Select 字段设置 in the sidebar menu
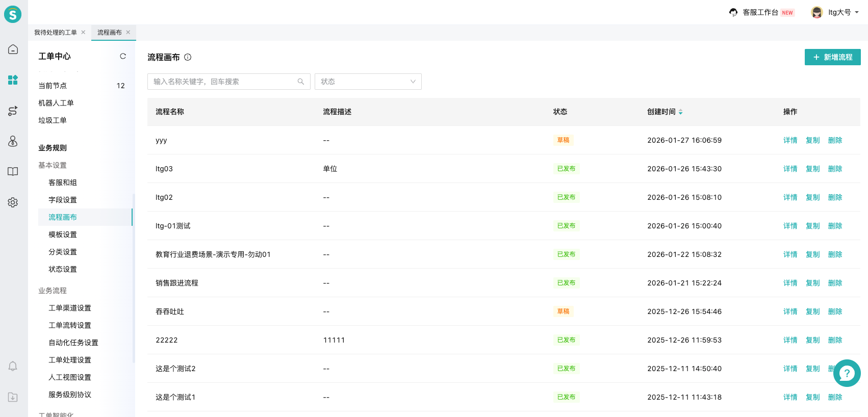 point(63,200)
